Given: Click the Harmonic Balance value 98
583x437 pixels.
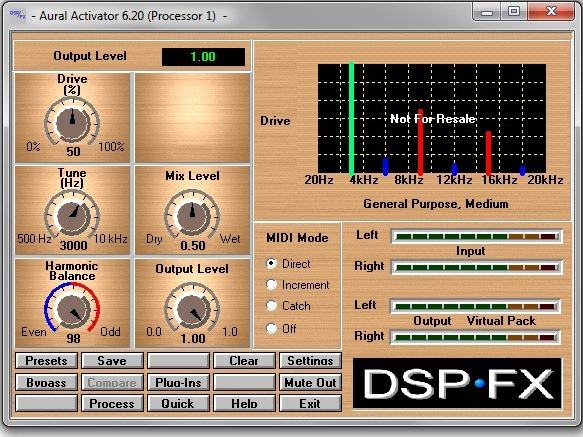Looking at the screenshot, I should (73, 338).
